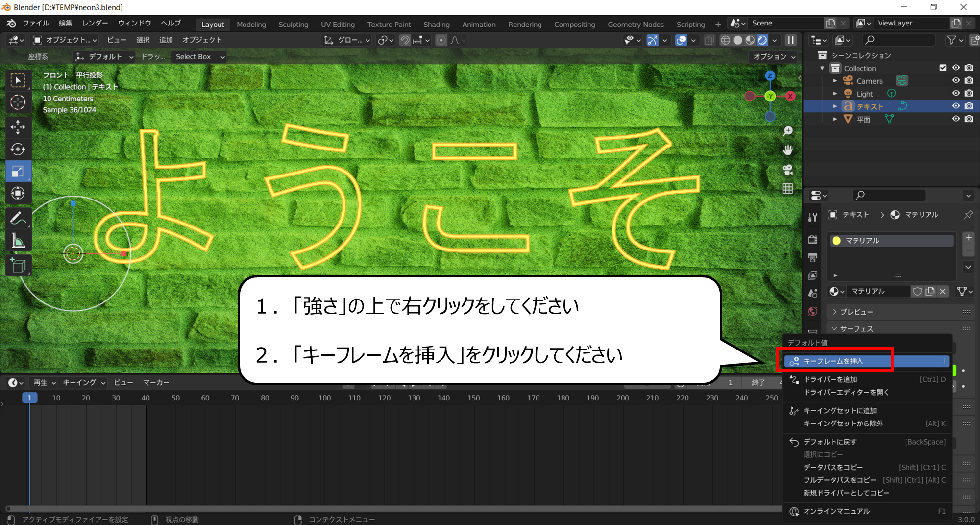Select the Measure tool
Screen dimensions: 980x525
(x=18, y=241)
